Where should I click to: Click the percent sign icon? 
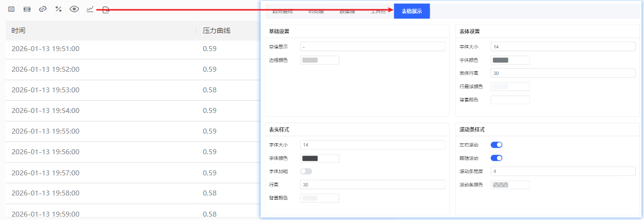coord(58,9)
